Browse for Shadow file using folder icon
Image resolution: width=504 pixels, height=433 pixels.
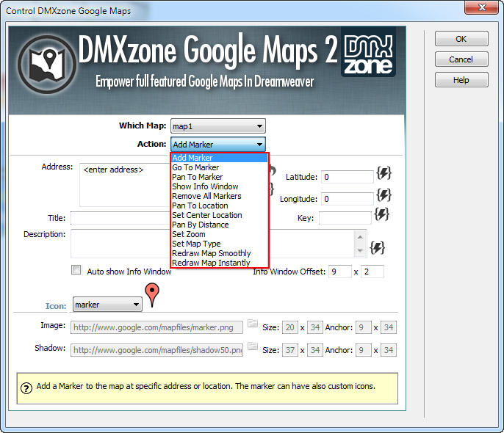pyautogui.click(x=253, y=346)
